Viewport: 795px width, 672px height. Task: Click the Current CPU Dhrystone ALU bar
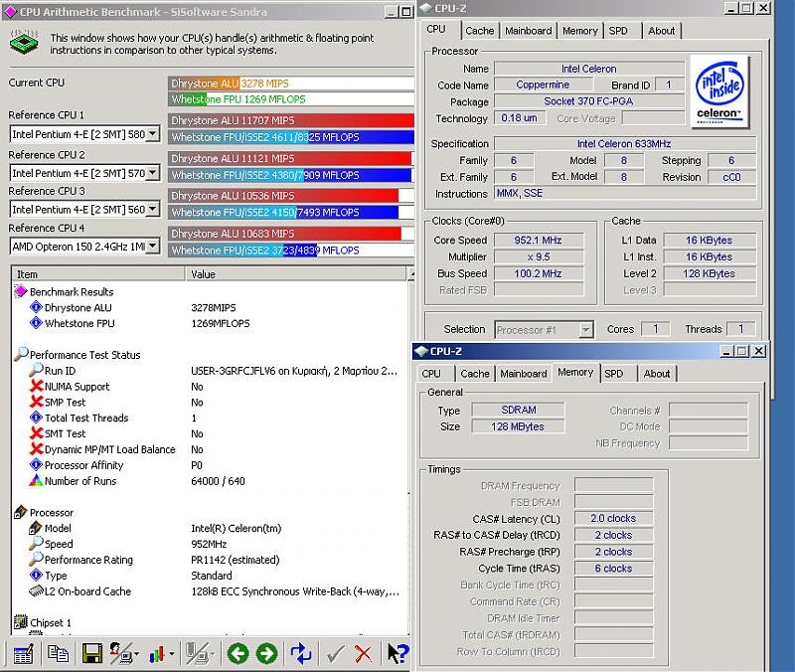click(x=291, y=84)
